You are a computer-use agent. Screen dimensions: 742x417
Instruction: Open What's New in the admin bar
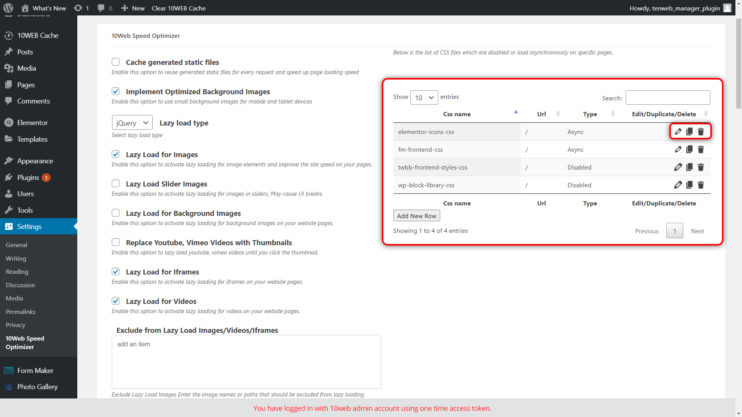44,8
